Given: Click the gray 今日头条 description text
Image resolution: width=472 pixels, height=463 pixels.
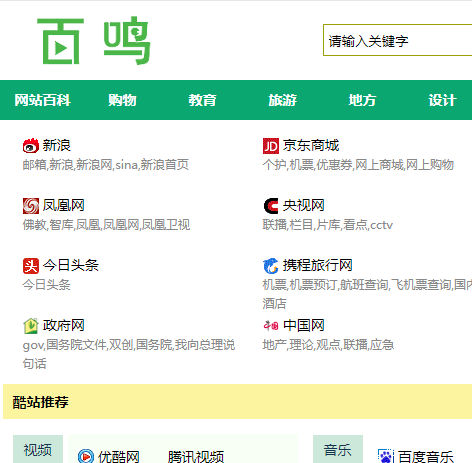Looking at the screenshot, I should [46, 285].
